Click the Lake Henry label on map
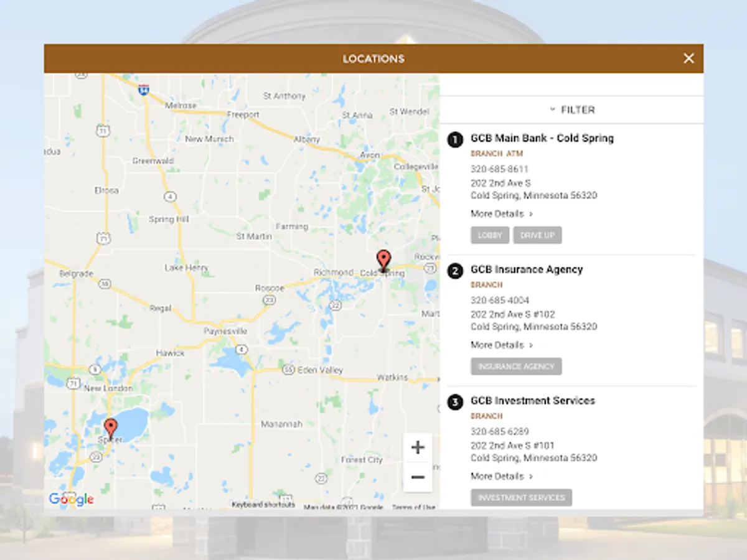The height and width of the screenshot is (560, 747). pyautogui.click(x=187, y=268)
